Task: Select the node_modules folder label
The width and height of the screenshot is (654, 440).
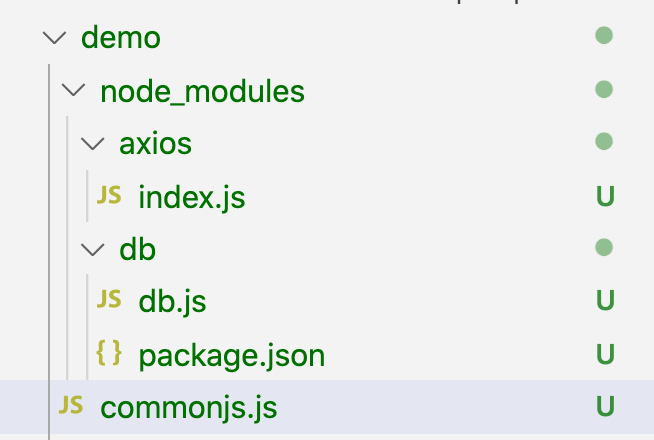Action: click(x=202, y=92)
